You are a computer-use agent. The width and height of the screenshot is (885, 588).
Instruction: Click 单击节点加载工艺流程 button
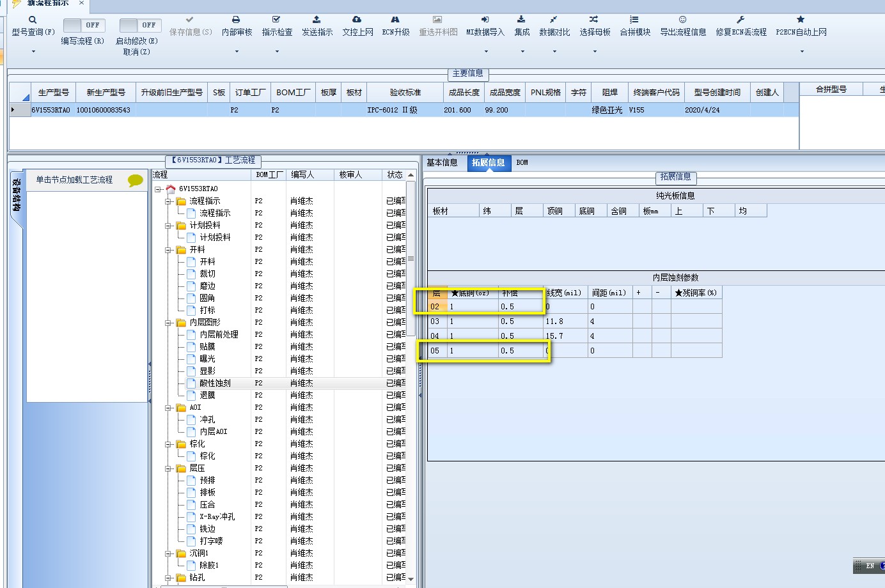point(74,180)
